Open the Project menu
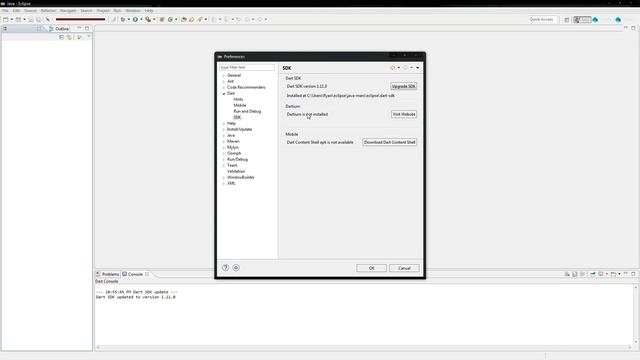Image resolution: width=640 pixels, height=360 pixels. coord(103,11)
